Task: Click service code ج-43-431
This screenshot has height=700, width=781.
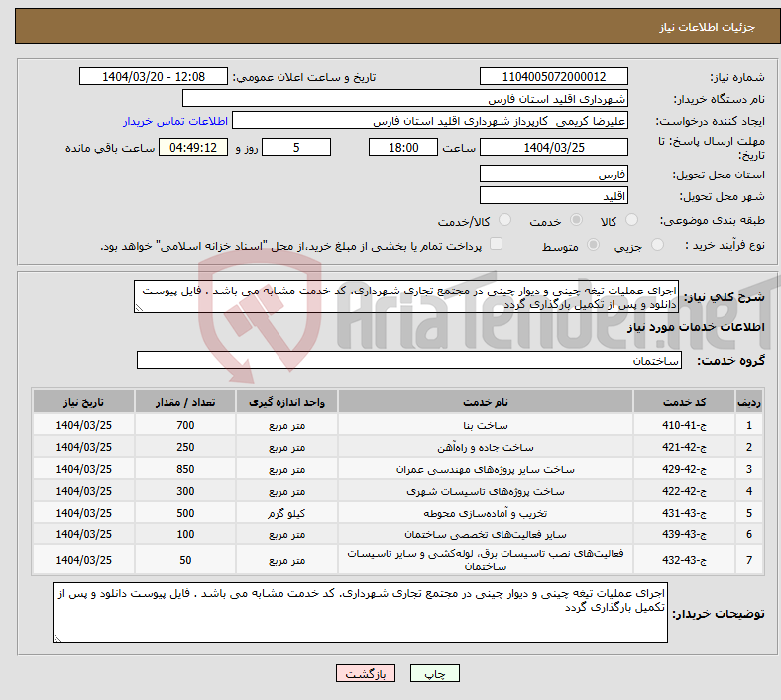Action: click(x=685, y=513)
